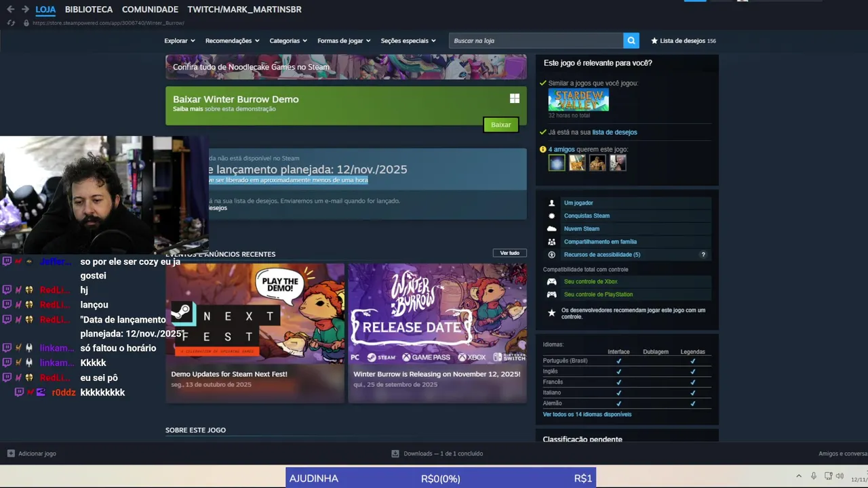Click the taskbar date clock
The height and width of the screenshot is (488, 868).
point(859,479)
